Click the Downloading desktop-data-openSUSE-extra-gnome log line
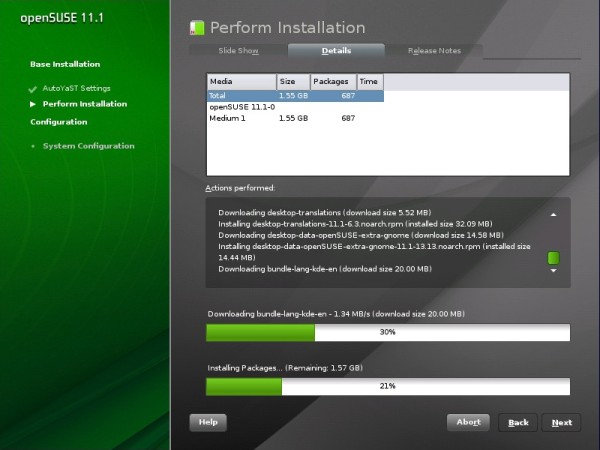Screen dimensions: 600x450 (x=361, y=235)
